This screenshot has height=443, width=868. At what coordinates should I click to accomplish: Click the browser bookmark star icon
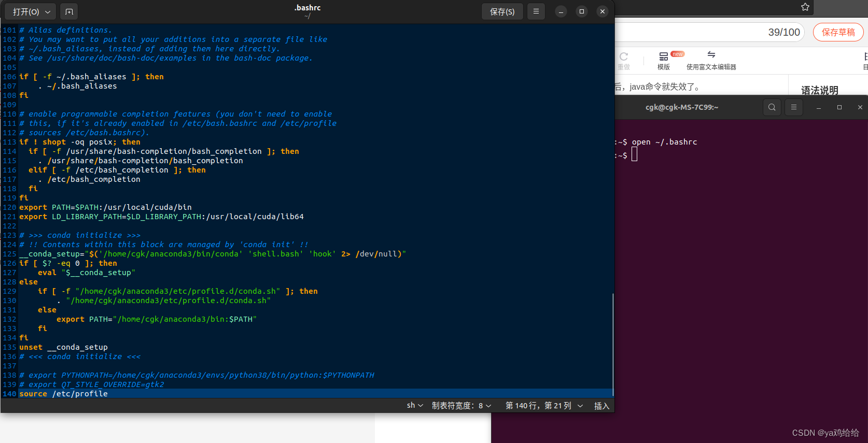tap(805, 7)
